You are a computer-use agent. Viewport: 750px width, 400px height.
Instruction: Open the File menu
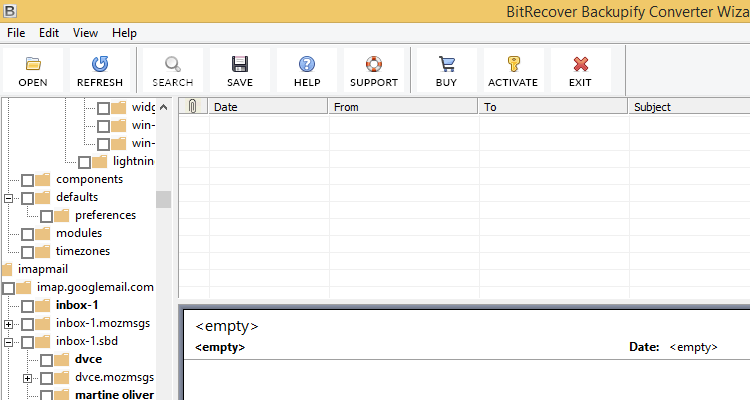[x=16, y=33]
